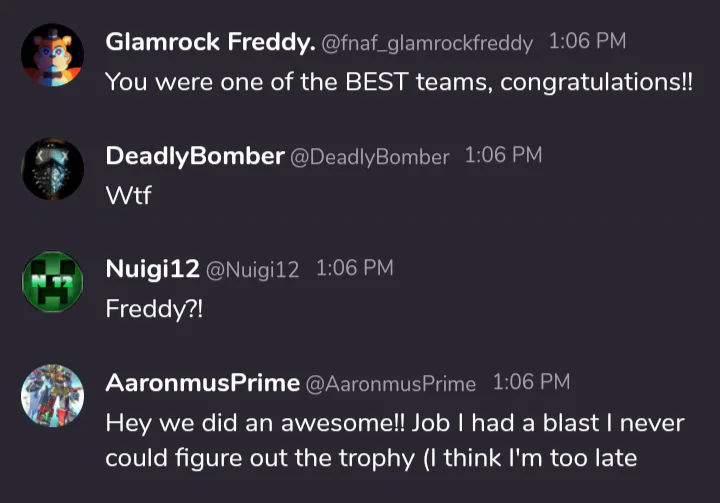Select the Nuigi12 display name

(x=151, y=268)
